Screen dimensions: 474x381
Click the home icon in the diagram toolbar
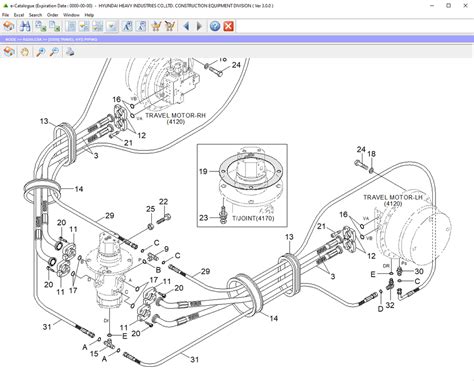click(x=9, y=52)
